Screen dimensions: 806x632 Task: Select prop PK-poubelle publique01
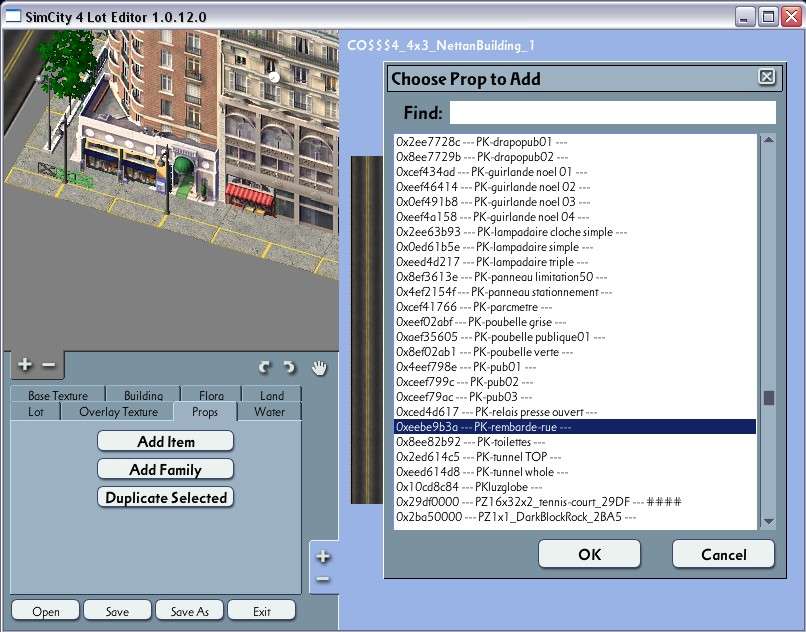[x=575, y=337]
